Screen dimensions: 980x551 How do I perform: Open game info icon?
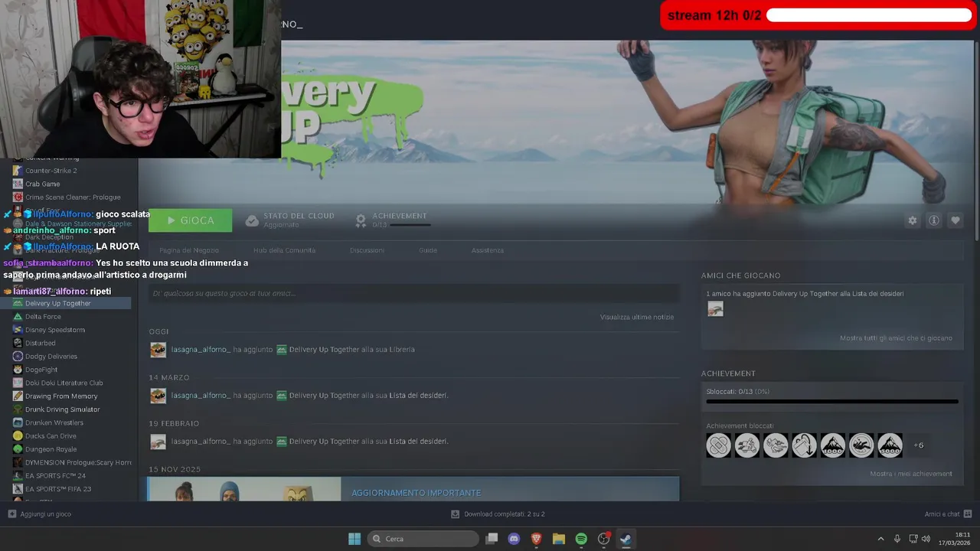[934, 220]
